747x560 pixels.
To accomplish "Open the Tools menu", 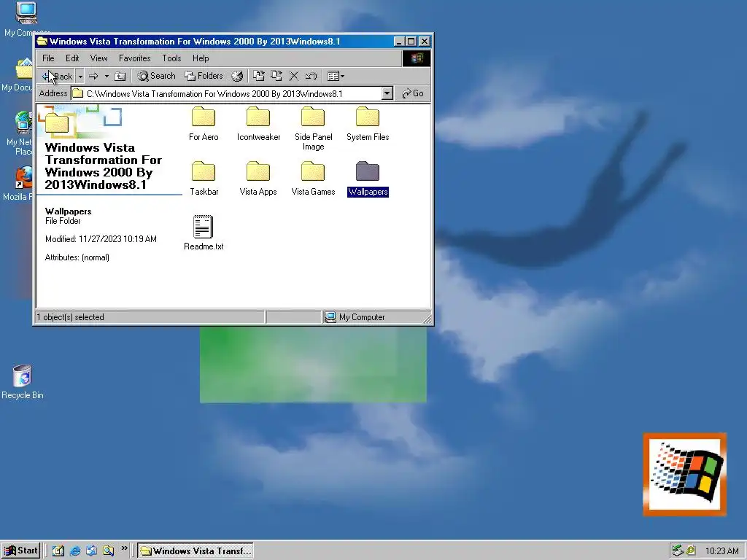I will point(171,58).
